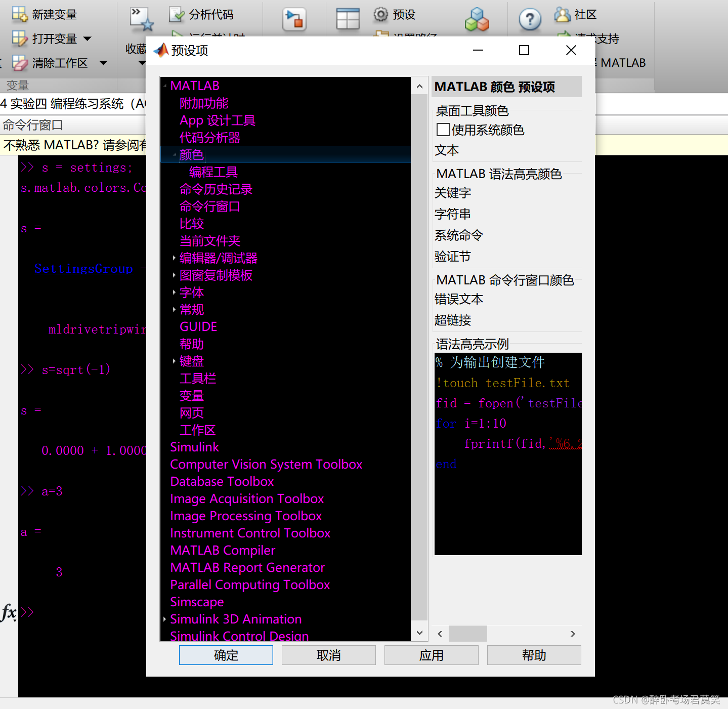Screen dimensions: 728x709
Task: Expand the Keyboard (键盘) tree node
Action: (x=174, y=361)
